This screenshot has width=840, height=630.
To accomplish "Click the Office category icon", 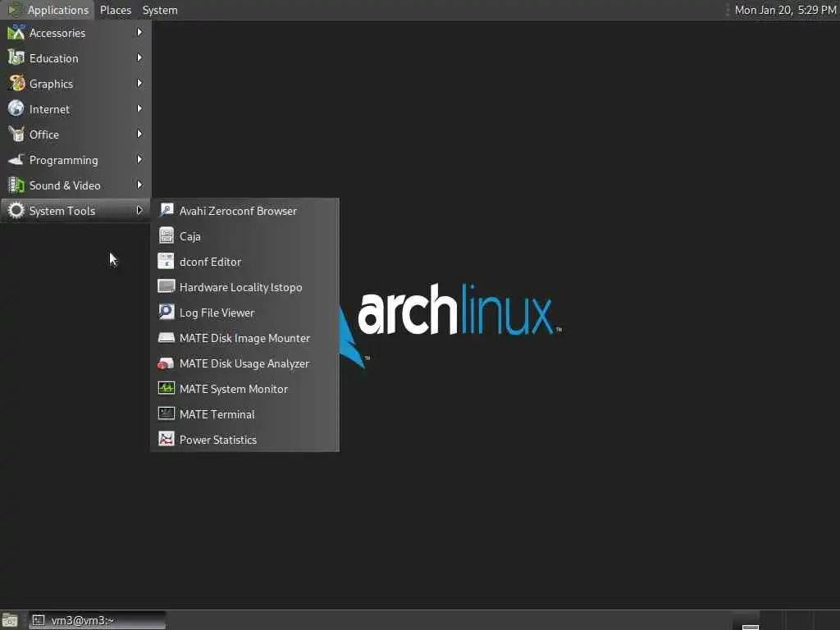I will point(16,135).
